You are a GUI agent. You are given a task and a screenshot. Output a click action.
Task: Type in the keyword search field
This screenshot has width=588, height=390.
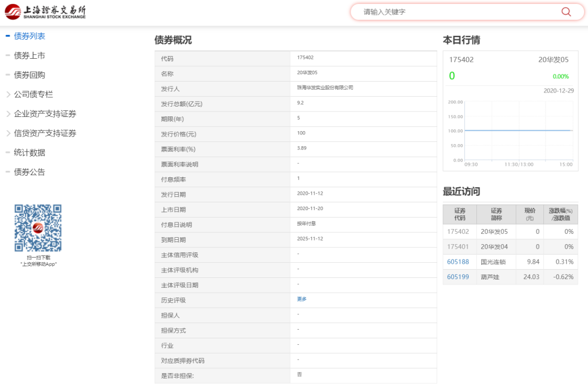click(x=457, y=12)
